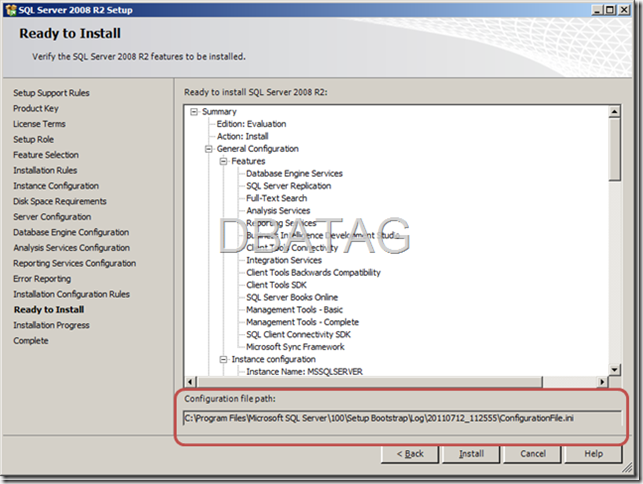Select Instance Name: MSSQLSERVER row

click(305, 372)
